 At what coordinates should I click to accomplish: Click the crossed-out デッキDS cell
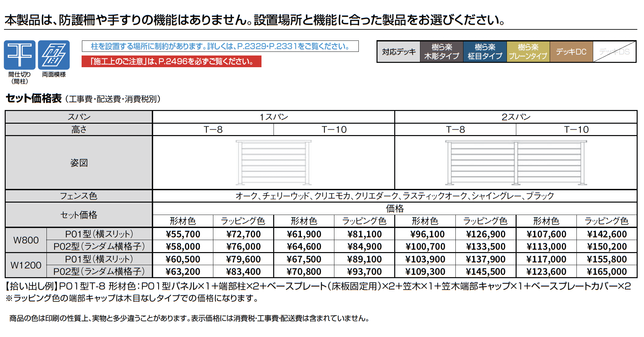[x=614, y=52]
